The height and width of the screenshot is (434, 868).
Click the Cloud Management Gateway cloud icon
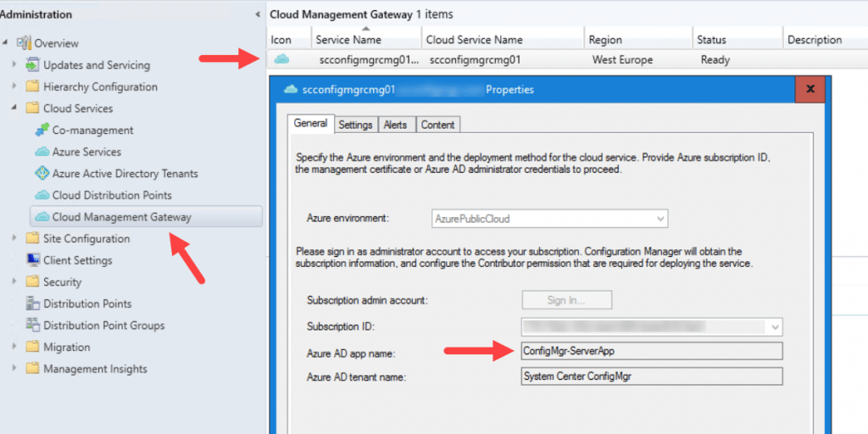[42, 217]
